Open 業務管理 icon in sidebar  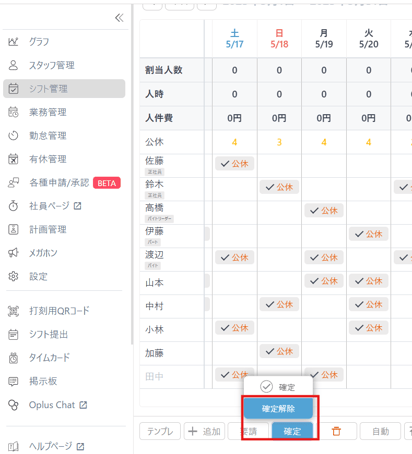tap(13, 112)
